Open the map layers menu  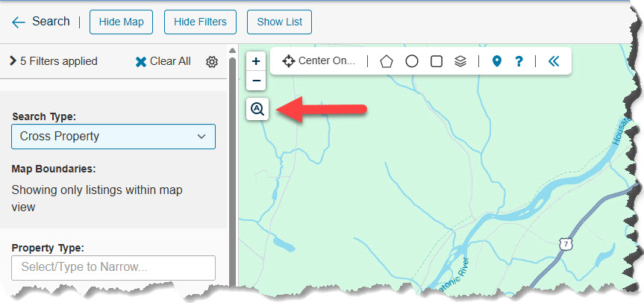click(x=460, y=62)
